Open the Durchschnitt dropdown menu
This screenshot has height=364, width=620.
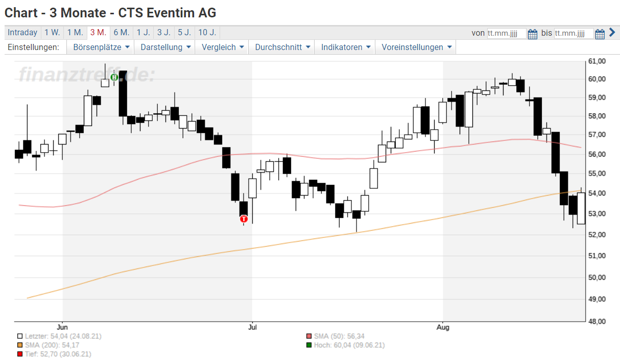(x=282, y=47)
